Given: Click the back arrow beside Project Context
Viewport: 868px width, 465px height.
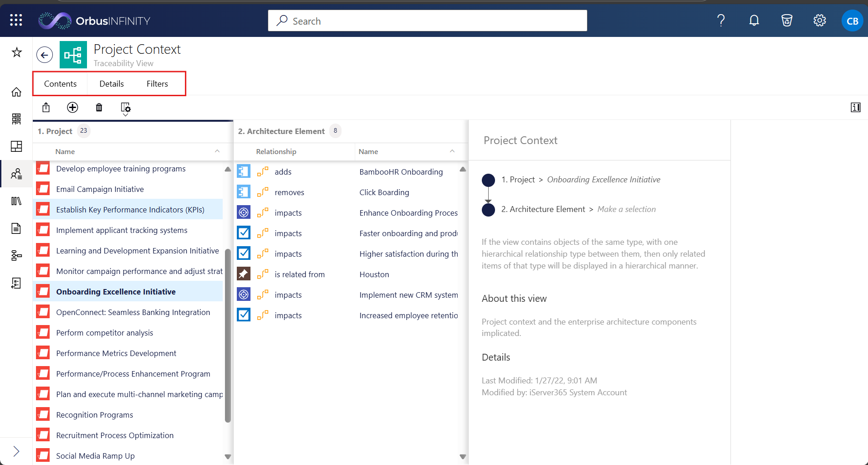Looking at the screenshot, I should [45, 55].
